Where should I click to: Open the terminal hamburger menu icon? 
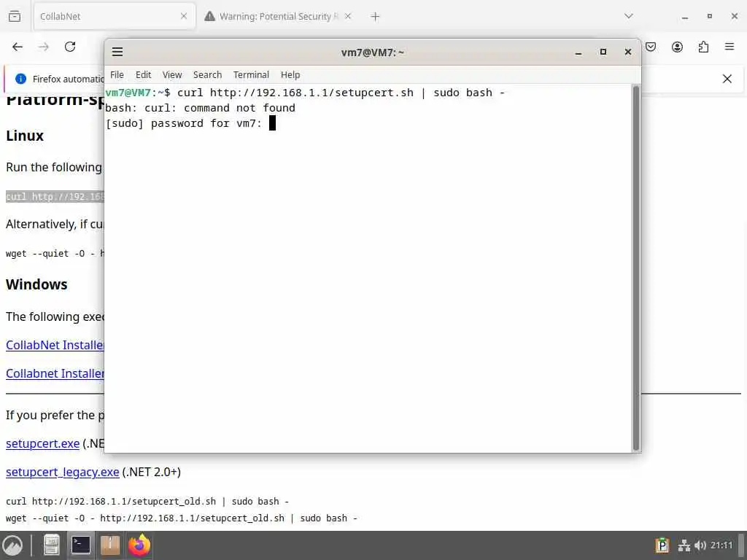point(117,52)
